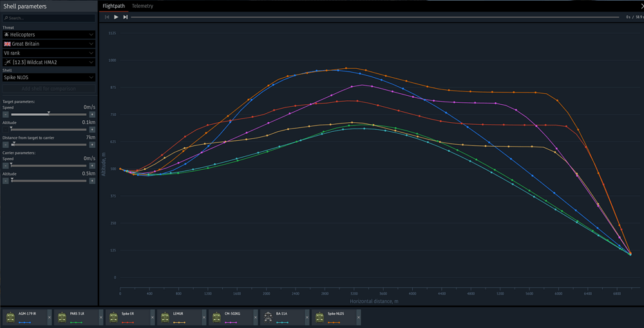
Task: Click the carrier Speed slider
Action: (49, 166)
